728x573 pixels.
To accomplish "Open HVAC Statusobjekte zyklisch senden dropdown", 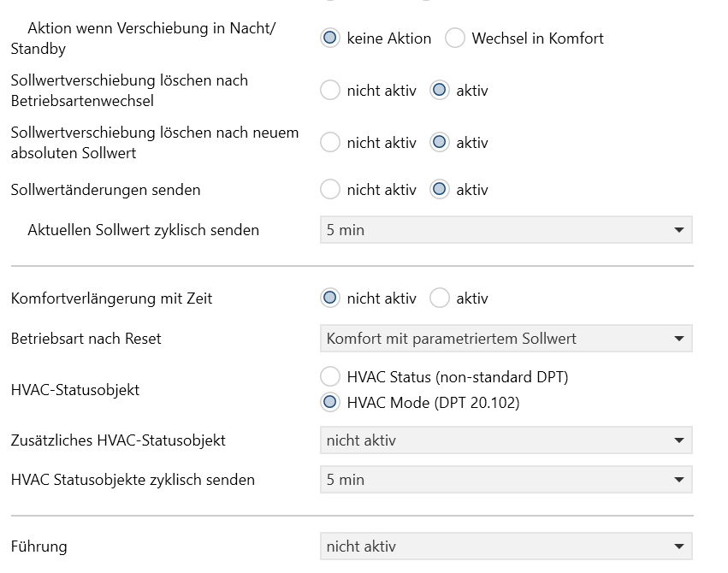I will 506,479.
